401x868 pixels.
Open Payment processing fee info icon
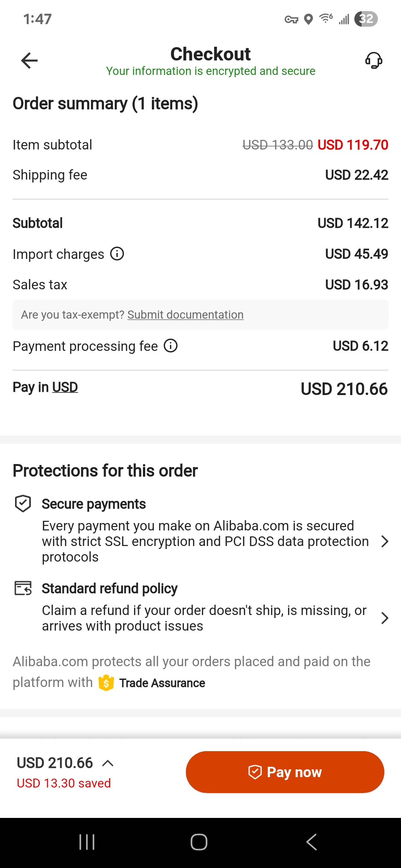171,346
